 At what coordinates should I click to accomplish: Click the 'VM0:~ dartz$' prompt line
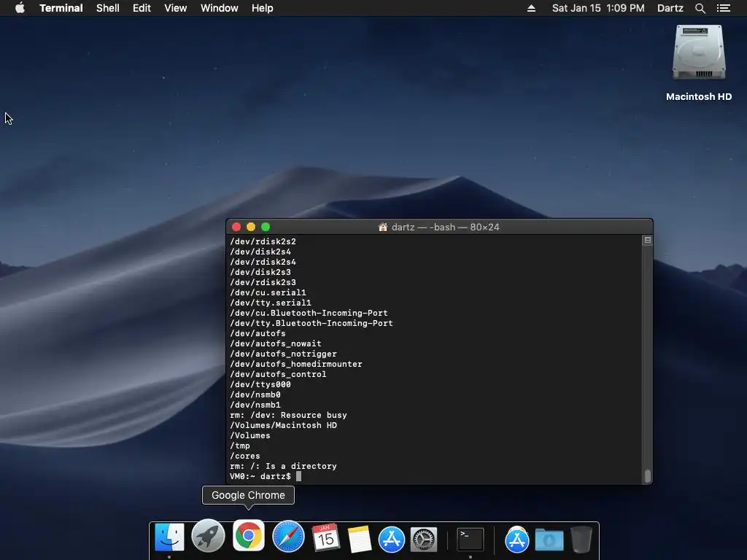coord(260,476)
